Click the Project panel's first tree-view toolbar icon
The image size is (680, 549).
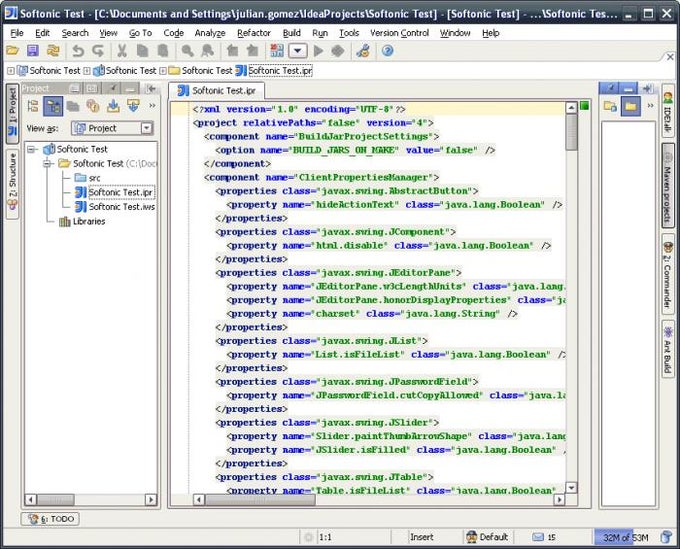point(33,106)
